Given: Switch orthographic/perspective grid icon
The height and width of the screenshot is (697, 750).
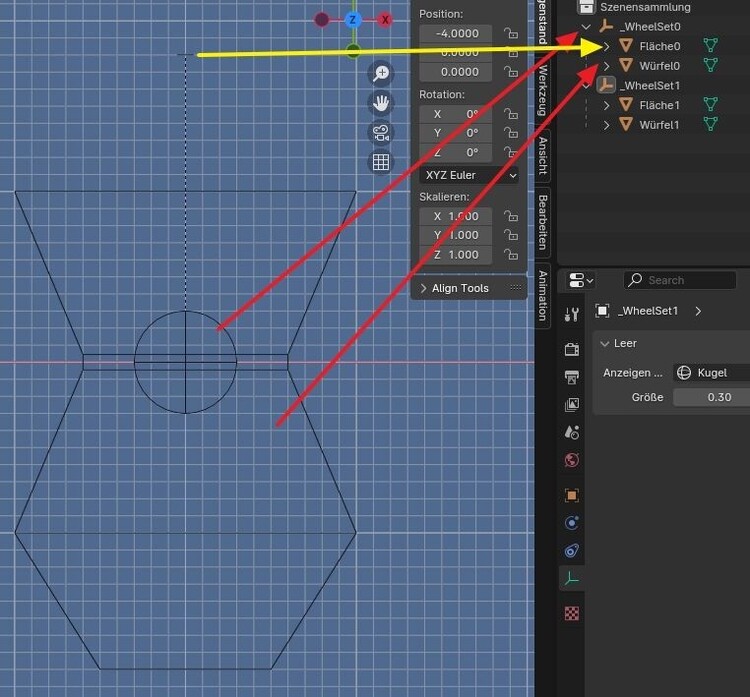Looking at the screenshot, I should pyautogui.click(x=380, y=162).
